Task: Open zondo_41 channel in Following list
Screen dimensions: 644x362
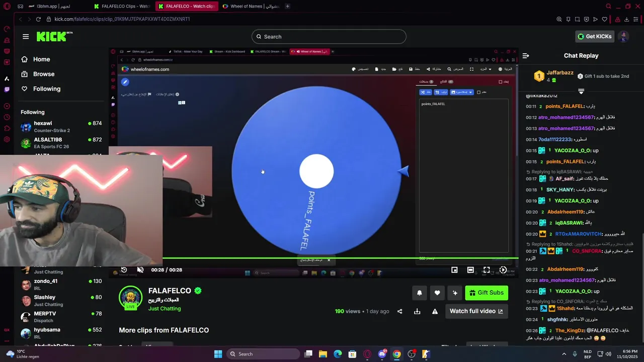Action: pos(61,284)
